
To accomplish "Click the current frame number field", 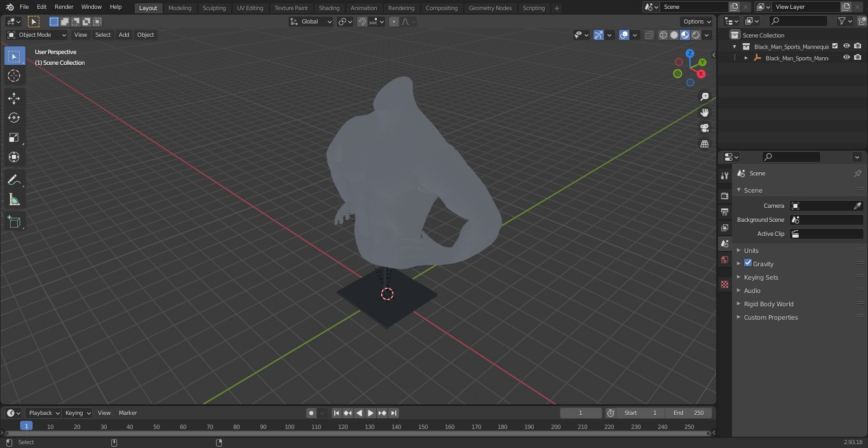I will point(581,413).
